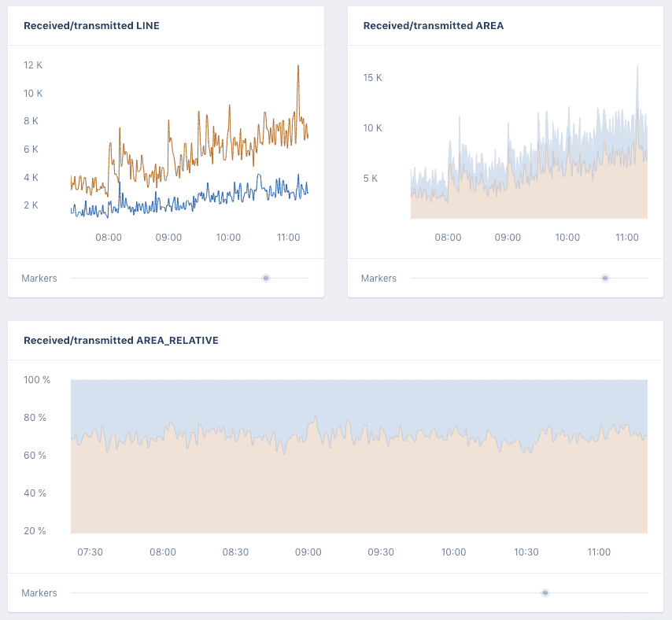Click the '20 %' axis label

click(35, 530)
